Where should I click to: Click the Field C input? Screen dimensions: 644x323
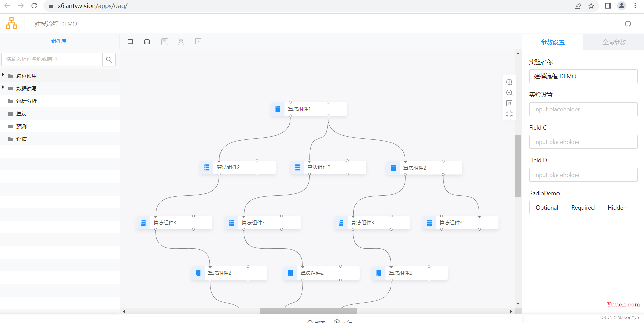click(583, 142)
